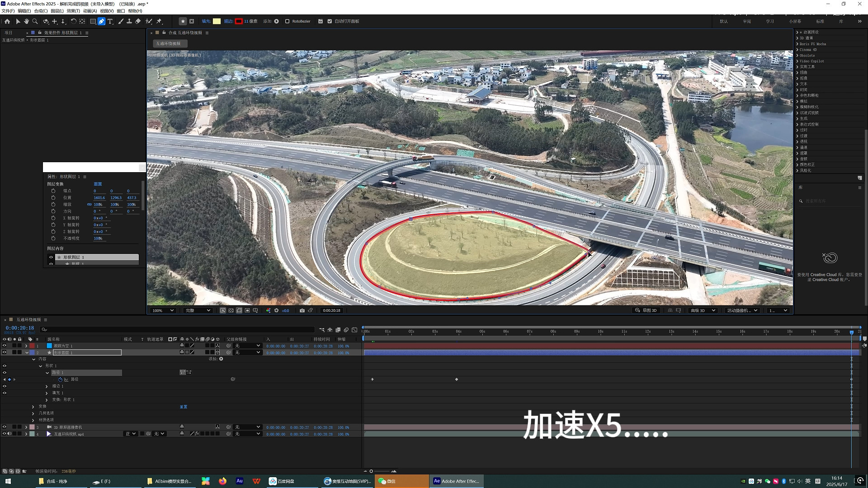Expand the 描边 1 property group
Screen dimensions: 868x488
click(47, 386)
